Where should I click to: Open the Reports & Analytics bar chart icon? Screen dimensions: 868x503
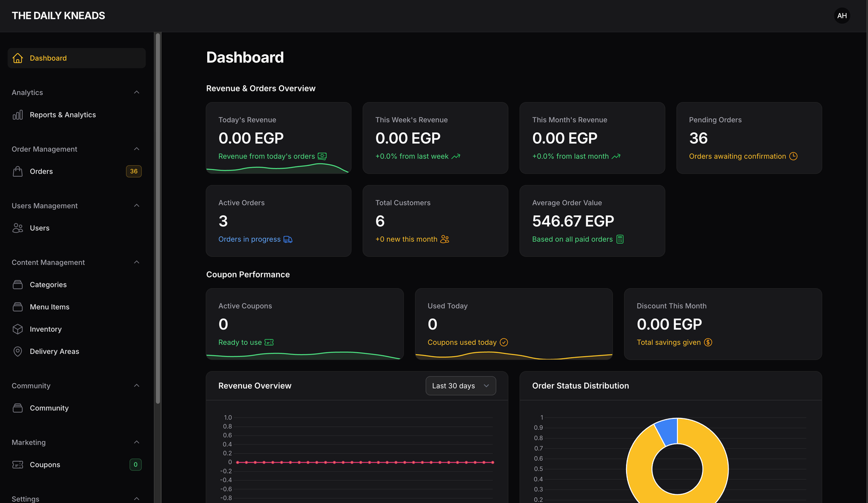click(18, 115)
